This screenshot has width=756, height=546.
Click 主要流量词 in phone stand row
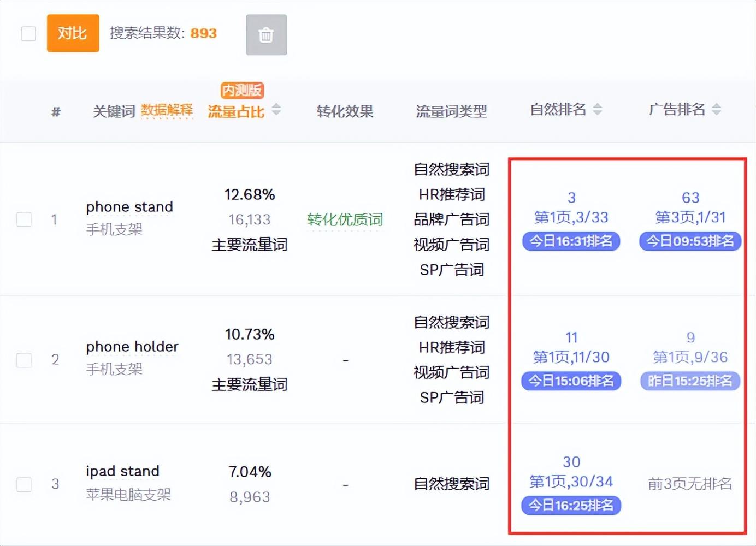[x=250, y=245]
